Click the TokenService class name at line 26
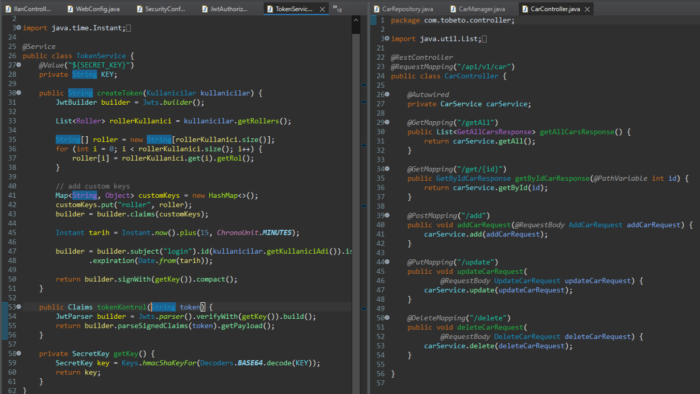Viewport: 700px width, 394px height. click(101, 56)
